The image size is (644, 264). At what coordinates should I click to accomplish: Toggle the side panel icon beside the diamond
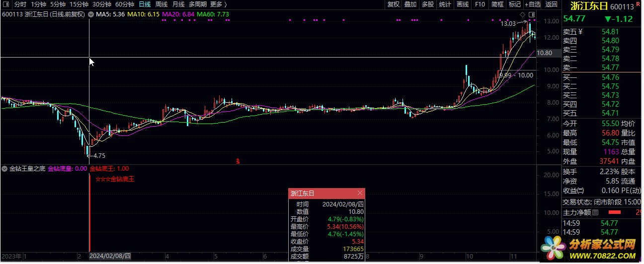tap(532, 14)
